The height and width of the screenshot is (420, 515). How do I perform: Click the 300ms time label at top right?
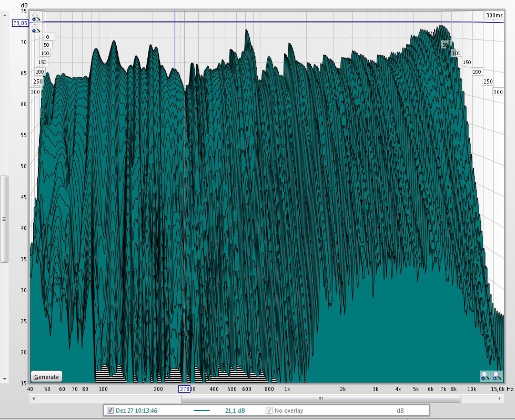click(494, 15)
